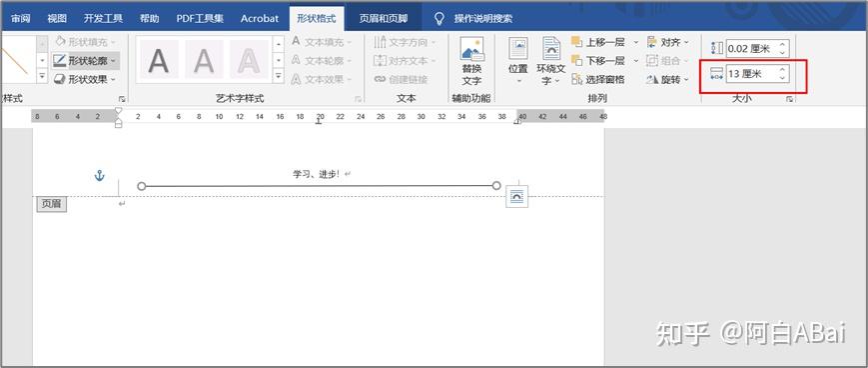Image resolution: width=868 pixels, height=368 pixels.
Task: Select the first black WordArt style
Action: (159, 60)
